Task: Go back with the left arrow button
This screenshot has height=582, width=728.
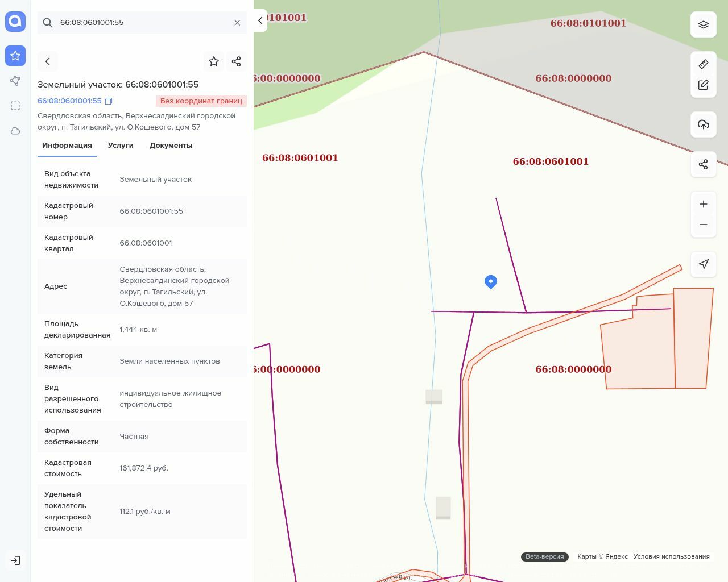Action: click(48, 61)
